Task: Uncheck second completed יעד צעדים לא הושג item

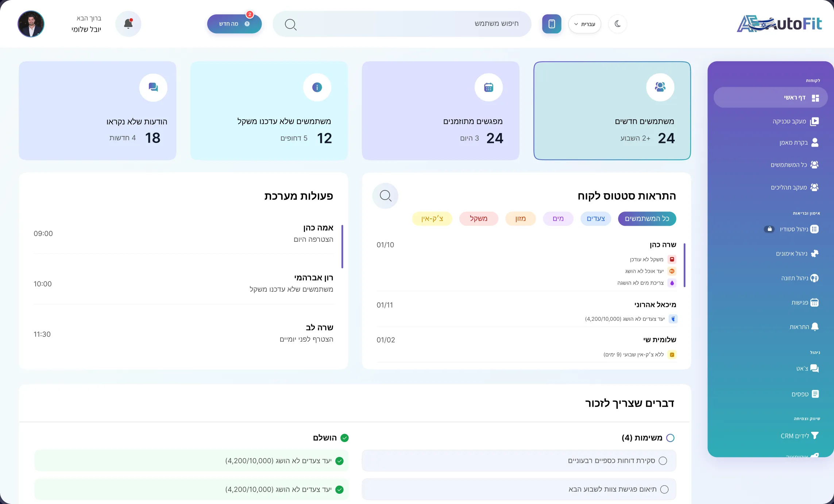Action: click(x=340, y=489)
